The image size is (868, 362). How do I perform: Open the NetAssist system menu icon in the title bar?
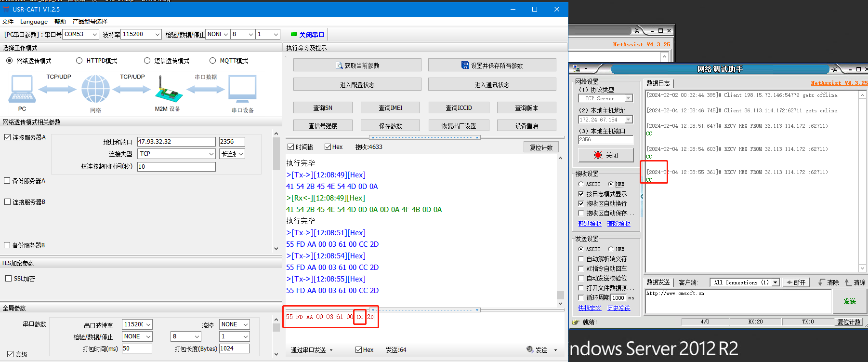click(576, 69)
